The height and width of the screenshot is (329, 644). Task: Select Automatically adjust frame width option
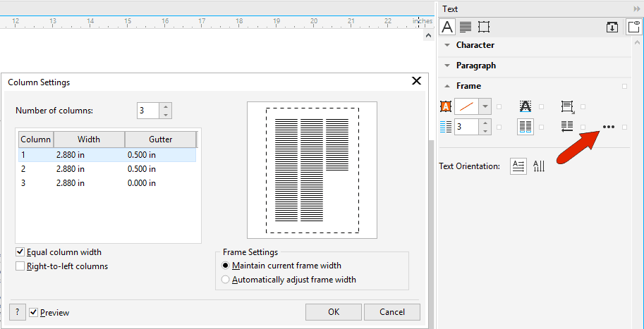226,280
